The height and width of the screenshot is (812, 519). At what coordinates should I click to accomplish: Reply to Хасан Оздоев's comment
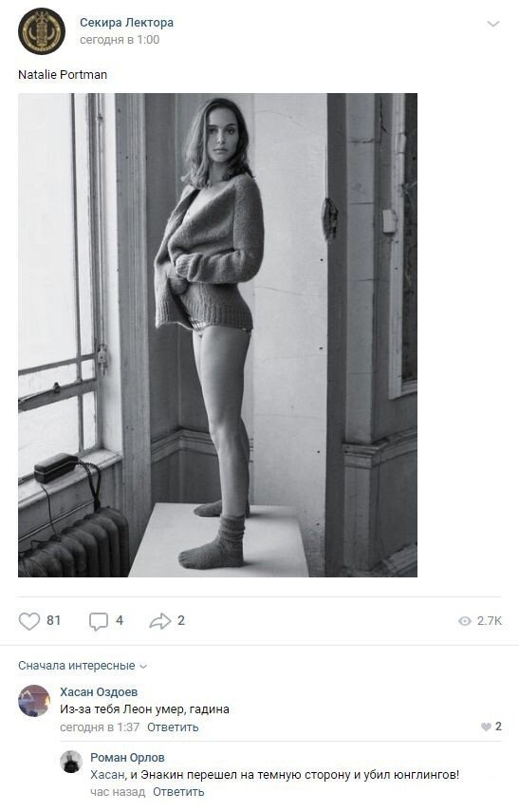tap(173, 727)
